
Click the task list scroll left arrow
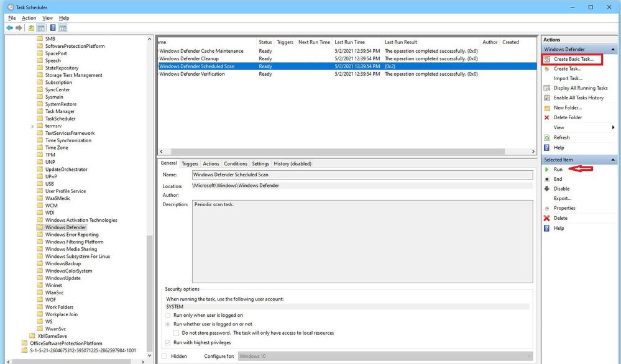pyautogui.click(x=161, y=152)
